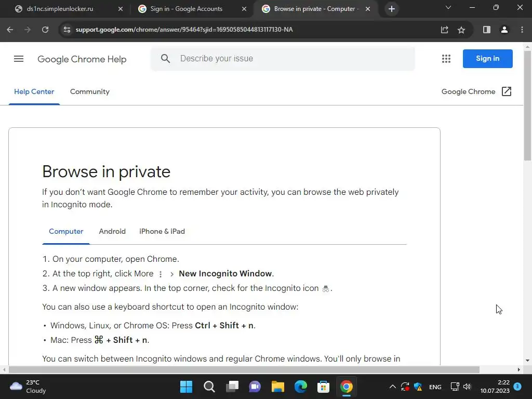Screen dimensions: 532x399
Task: Open the volume control
Action: click(467, 387)
